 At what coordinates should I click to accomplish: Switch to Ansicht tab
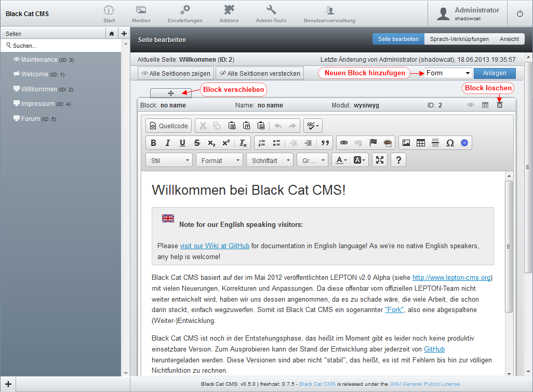tap(509, 39)
